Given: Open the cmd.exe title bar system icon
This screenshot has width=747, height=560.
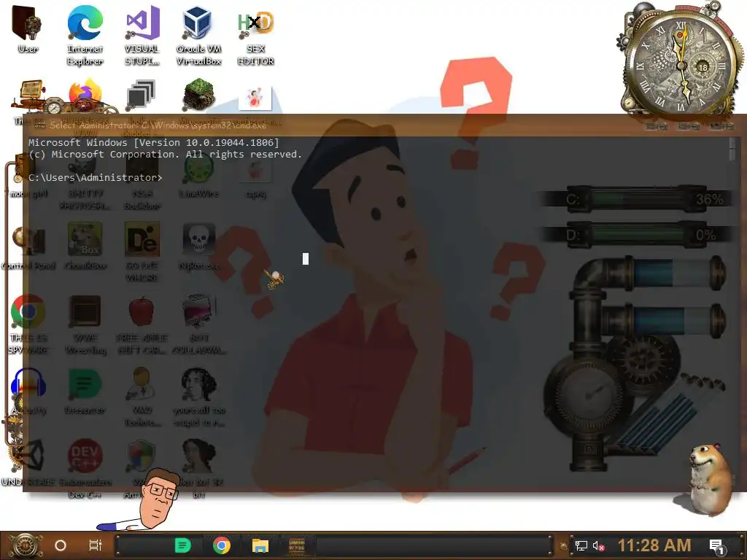Looking at the screenshot, I should pyautogui.click(x=40, y=125).
